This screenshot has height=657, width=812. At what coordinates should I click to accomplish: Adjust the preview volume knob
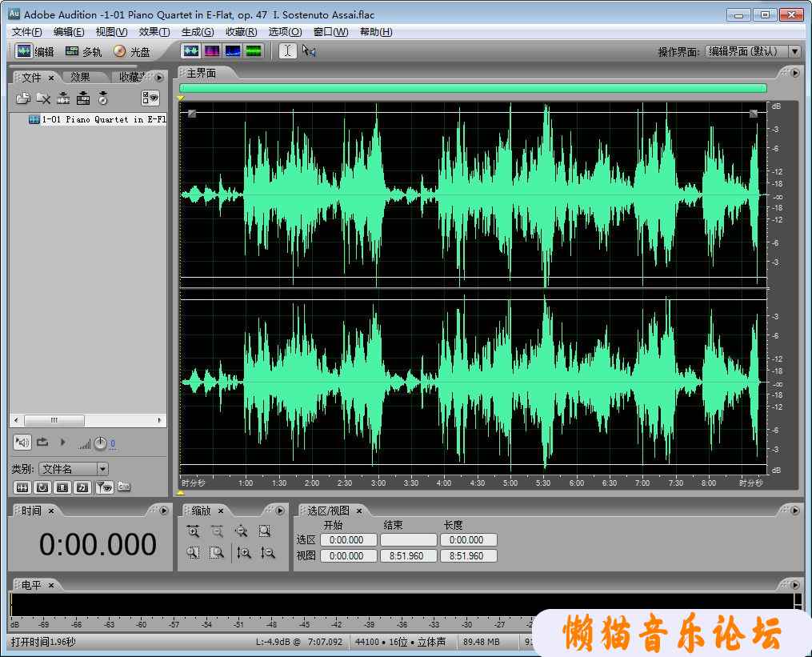pos(100,443)
